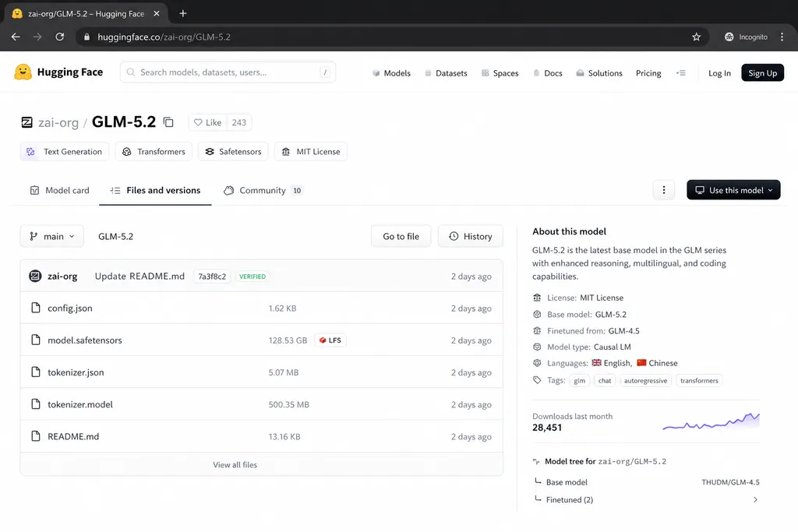Open the tokenizer.json file

pos(76,372)
